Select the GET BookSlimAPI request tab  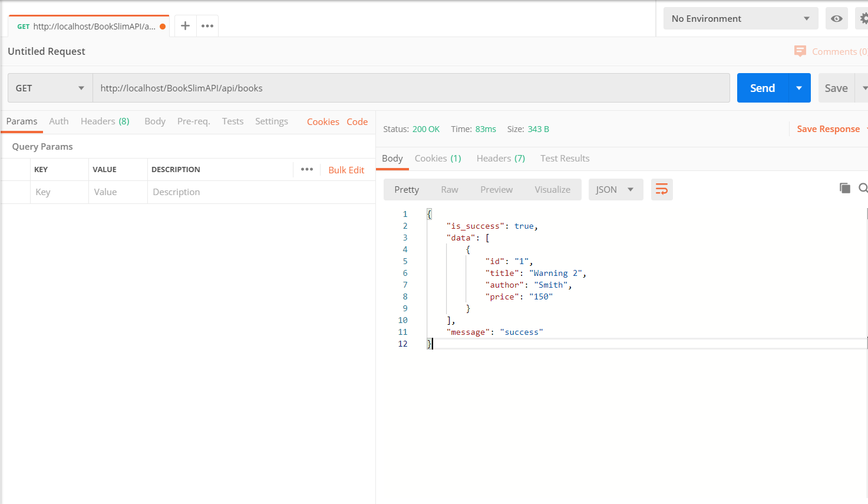[x=90, y=27]
